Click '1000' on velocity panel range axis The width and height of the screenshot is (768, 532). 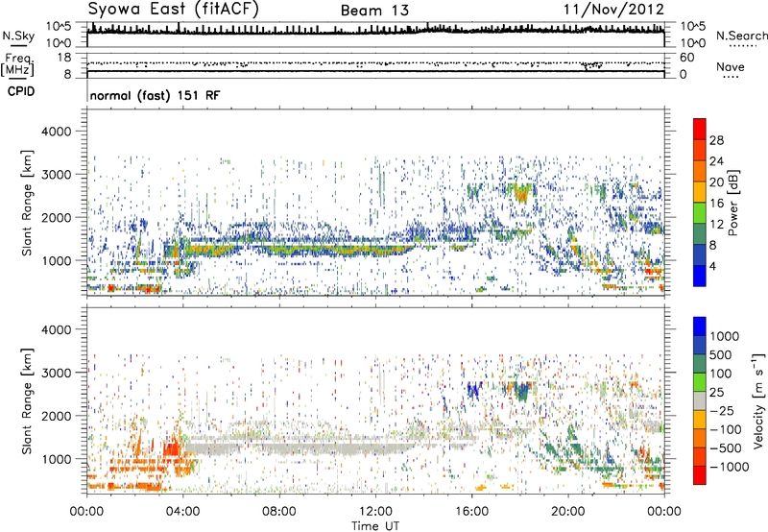pyautogui.click(x=56, y=459)
